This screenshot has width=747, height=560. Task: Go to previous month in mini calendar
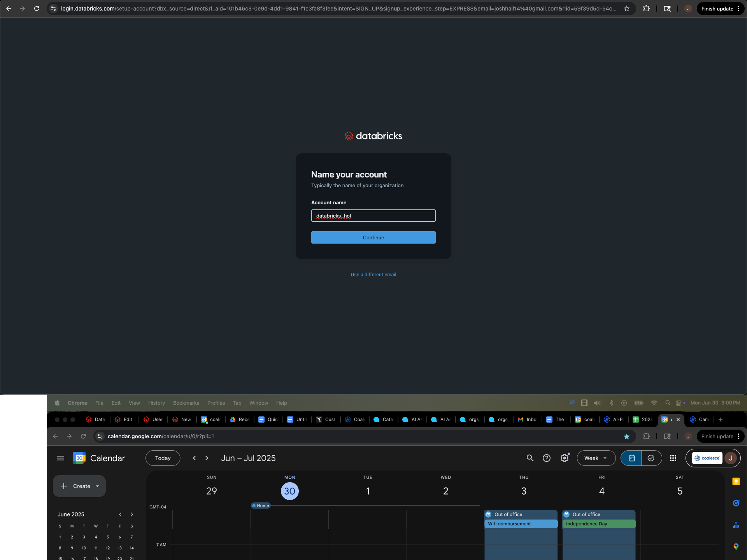point(120,514)
